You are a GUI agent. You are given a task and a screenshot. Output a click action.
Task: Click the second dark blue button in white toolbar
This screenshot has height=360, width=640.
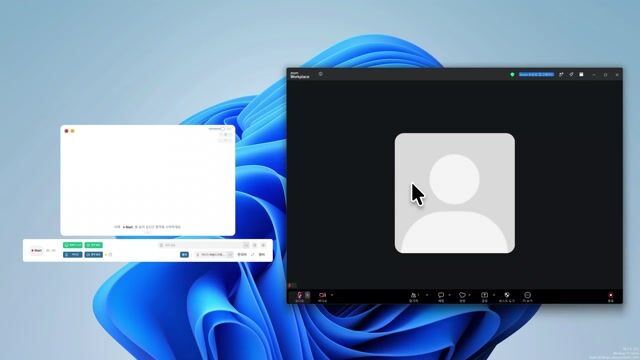coord(93,254)
